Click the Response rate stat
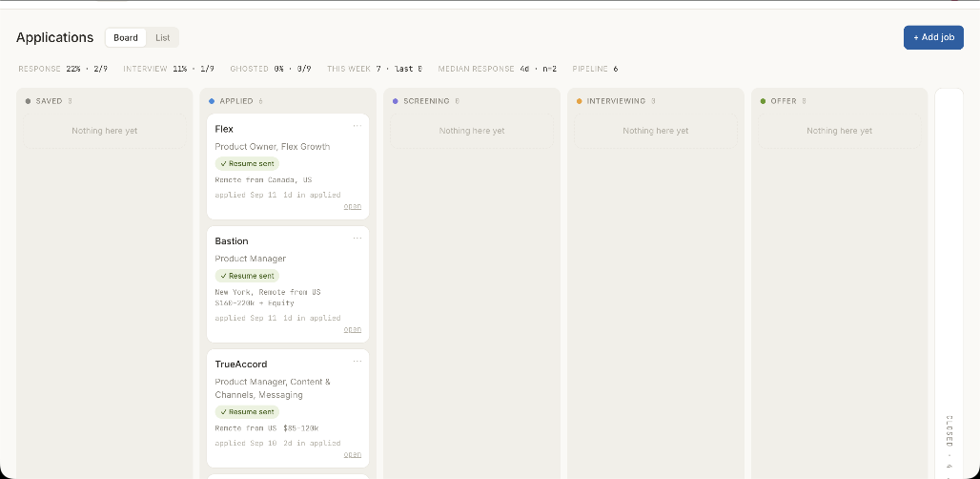This screenshot has width=980, height=479. (63, 69)
